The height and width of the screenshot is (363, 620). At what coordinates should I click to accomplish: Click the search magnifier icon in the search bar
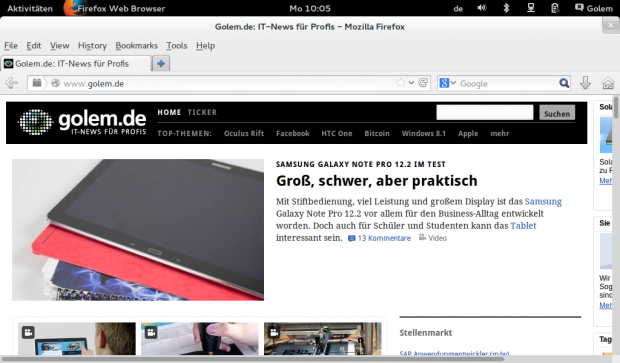coord(564,83)
